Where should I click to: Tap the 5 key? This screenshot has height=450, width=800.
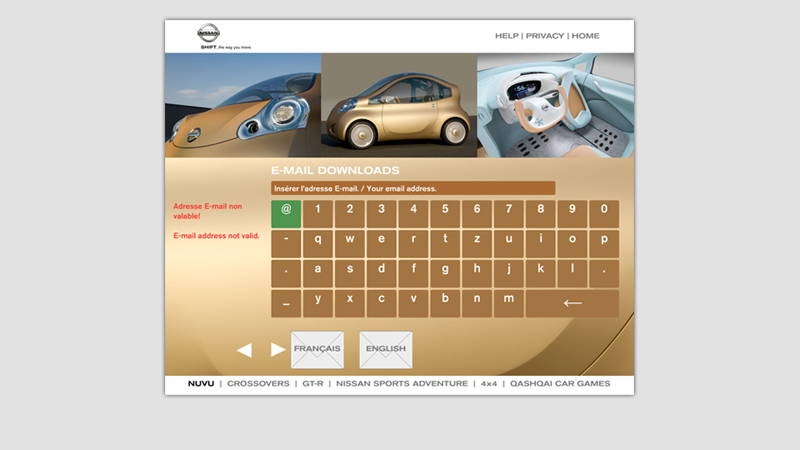click(x=445, y=214)
